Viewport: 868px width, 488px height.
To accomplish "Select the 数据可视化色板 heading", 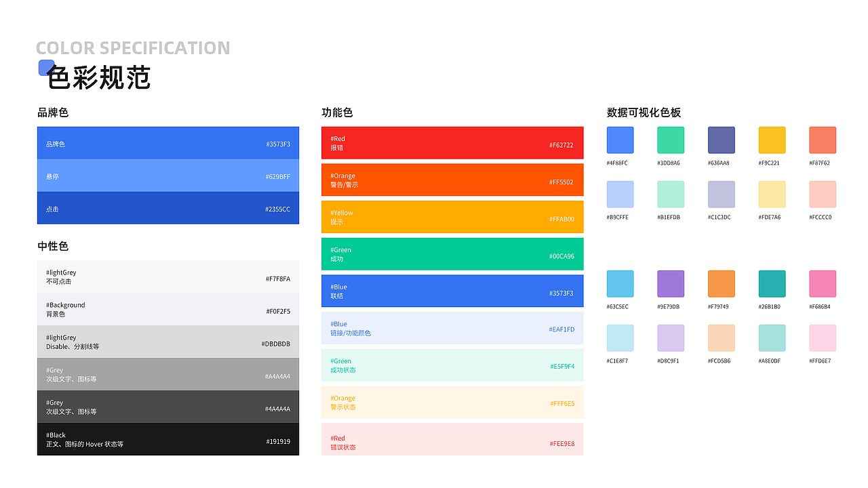I will [642, 113].
